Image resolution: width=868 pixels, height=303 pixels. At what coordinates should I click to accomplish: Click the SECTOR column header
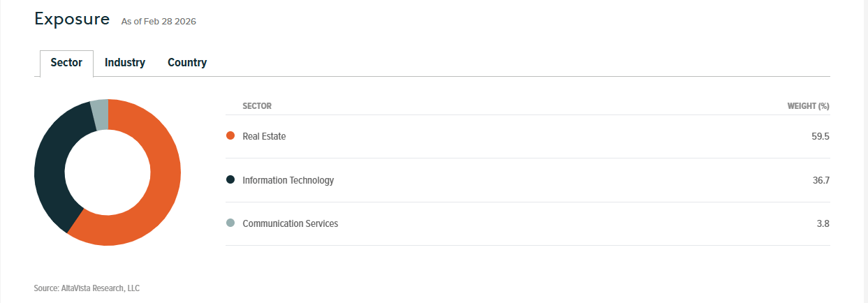[256, 106]
